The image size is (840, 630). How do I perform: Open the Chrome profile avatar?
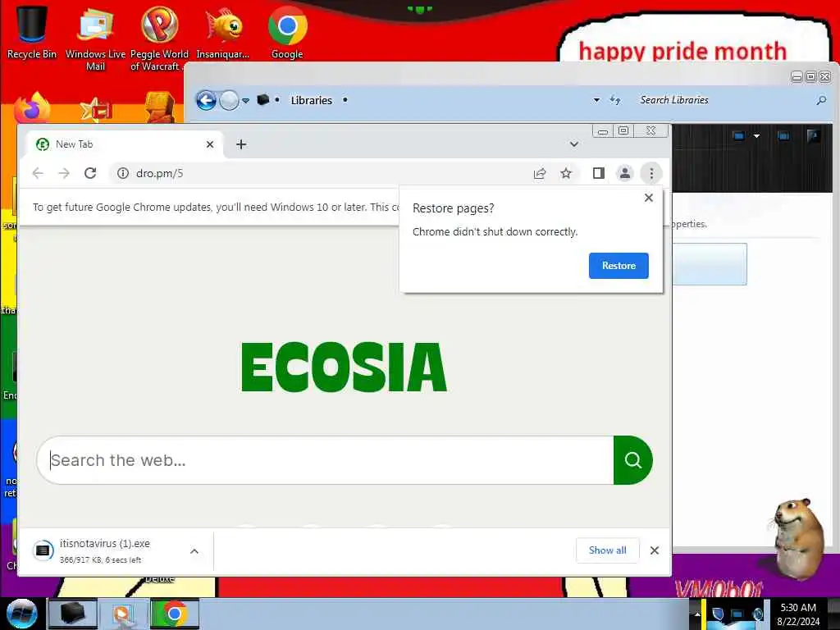(x=624, y=173)
